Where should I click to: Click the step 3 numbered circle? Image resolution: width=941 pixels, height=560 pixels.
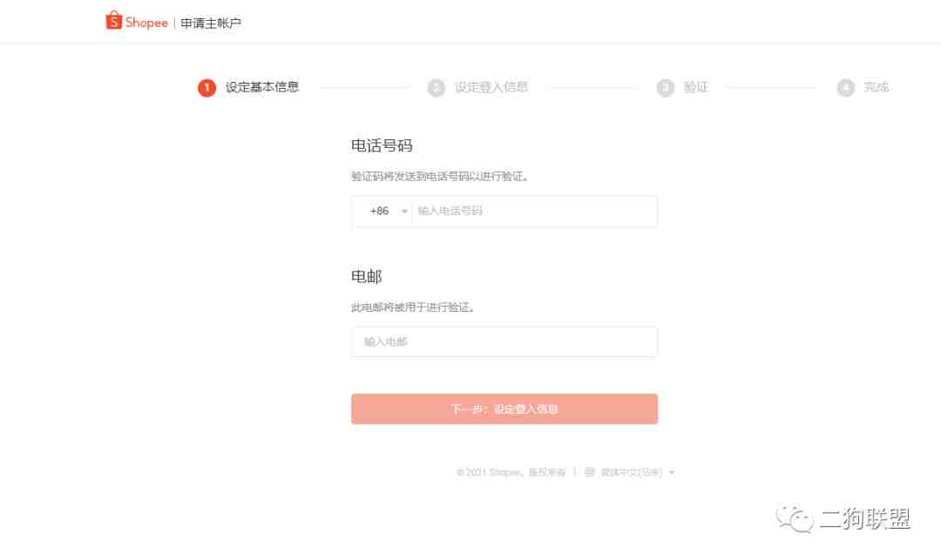click(x=665, y=88)
